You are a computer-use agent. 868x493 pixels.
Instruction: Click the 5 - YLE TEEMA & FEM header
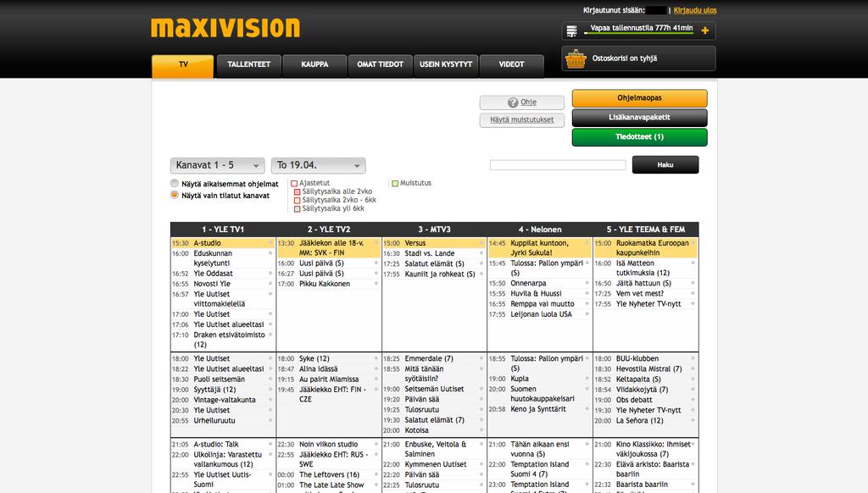click(x=645, y=229)
